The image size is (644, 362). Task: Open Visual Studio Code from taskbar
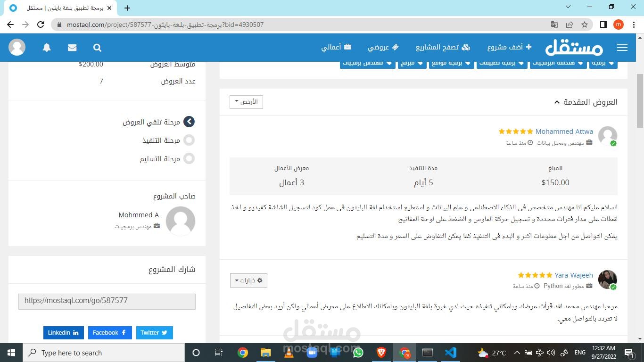click(450, 353)
